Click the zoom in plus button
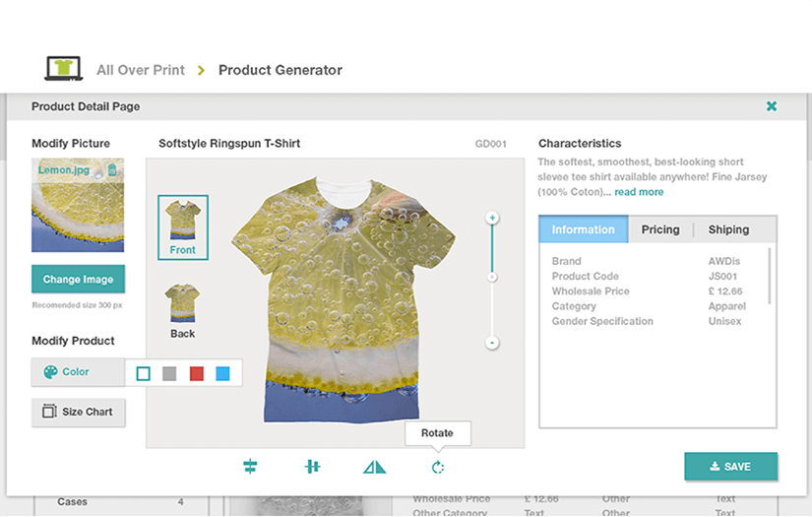This screenshot has height=517, width=812. pos(492,218)
